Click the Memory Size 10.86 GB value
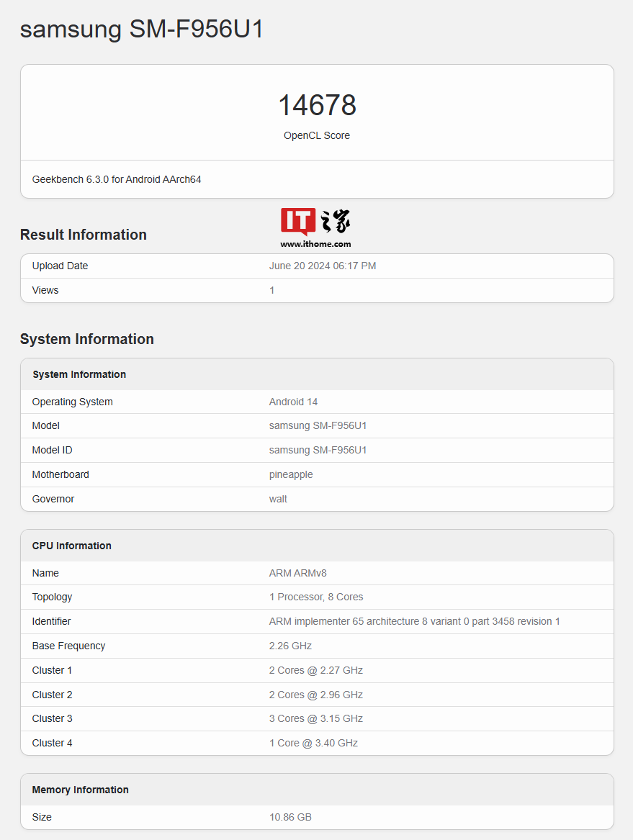 (x=290, y=817)
